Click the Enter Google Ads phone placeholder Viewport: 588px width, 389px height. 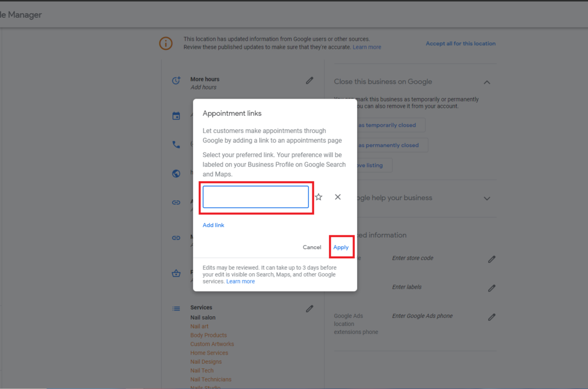pyautogui.click(x=422, y=316)
